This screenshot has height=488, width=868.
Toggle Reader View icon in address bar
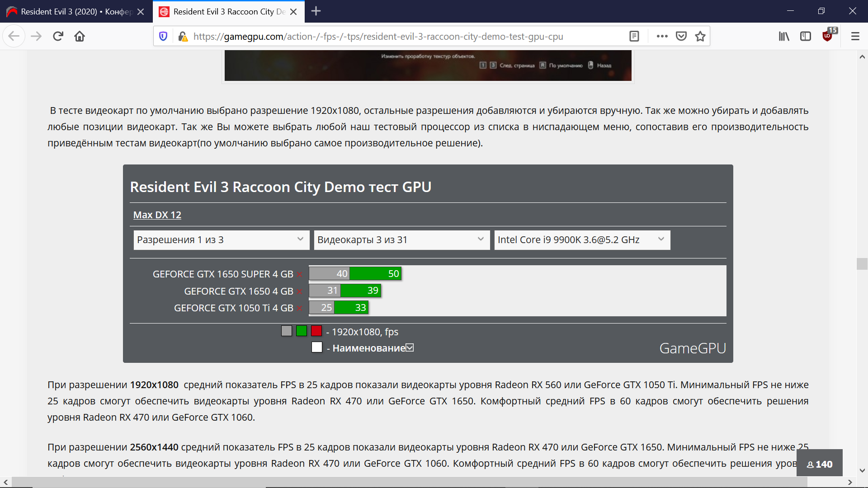pos(634,36)
